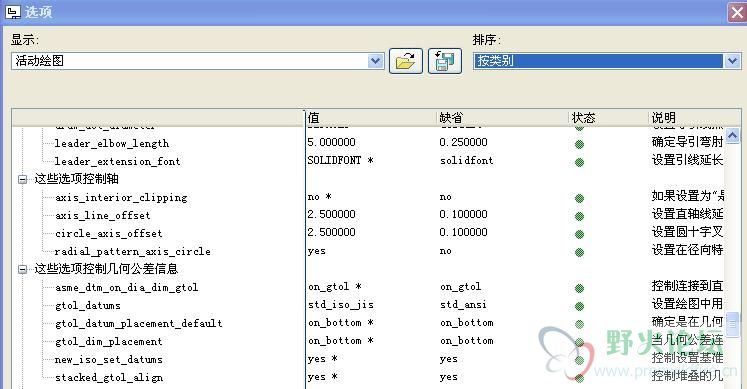Select the leader_elbow_length option
747x389 pixels.
(111, 143)
